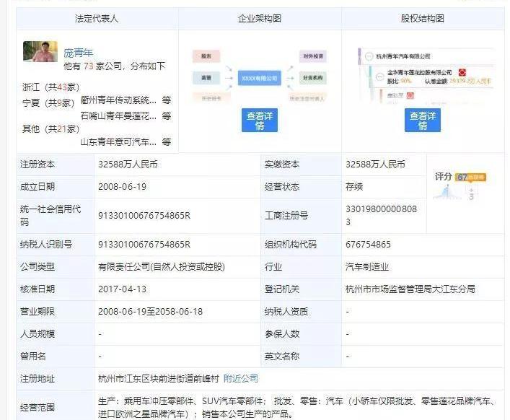Open the 附近公司 link
Viewport: 510px width, 420px height.
point(240,378)
